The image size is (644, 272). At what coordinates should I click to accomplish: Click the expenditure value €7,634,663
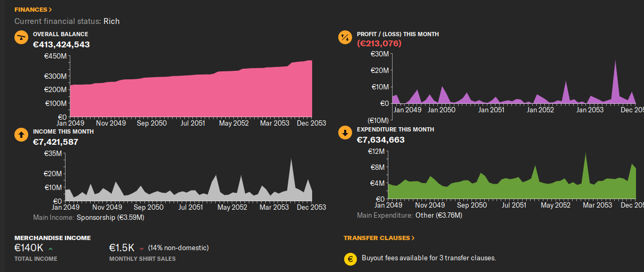pos(381,139)
